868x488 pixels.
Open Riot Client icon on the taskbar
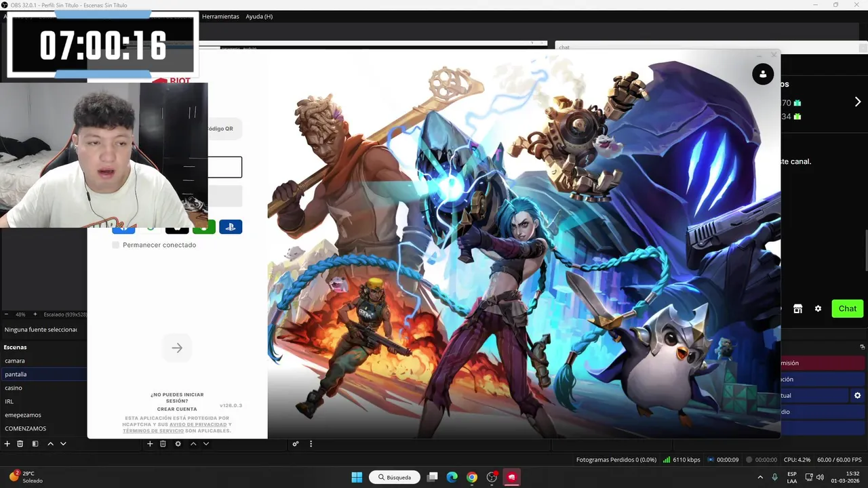pyautogui.click(x=511, y=477)
